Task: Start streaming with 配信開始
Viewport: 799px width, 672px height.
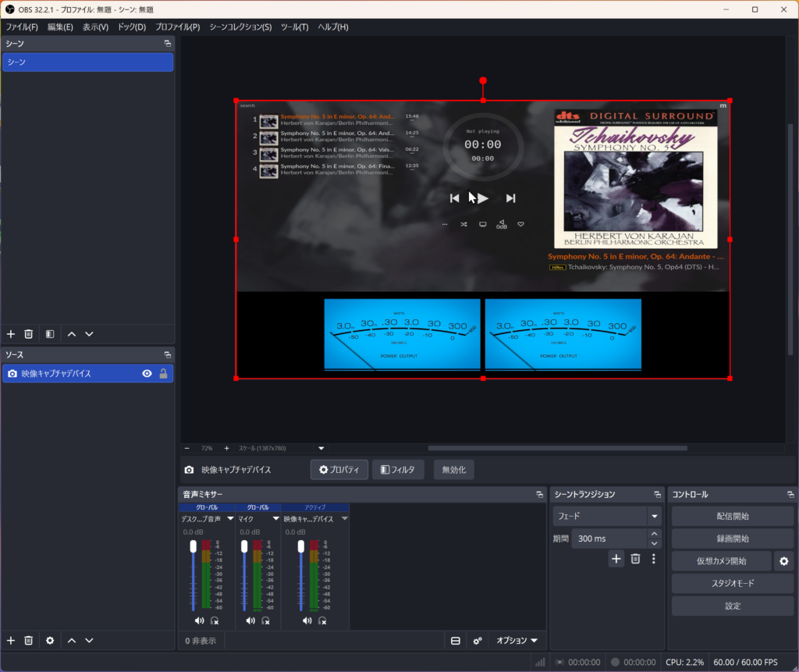Action: (x=732, y=516)
